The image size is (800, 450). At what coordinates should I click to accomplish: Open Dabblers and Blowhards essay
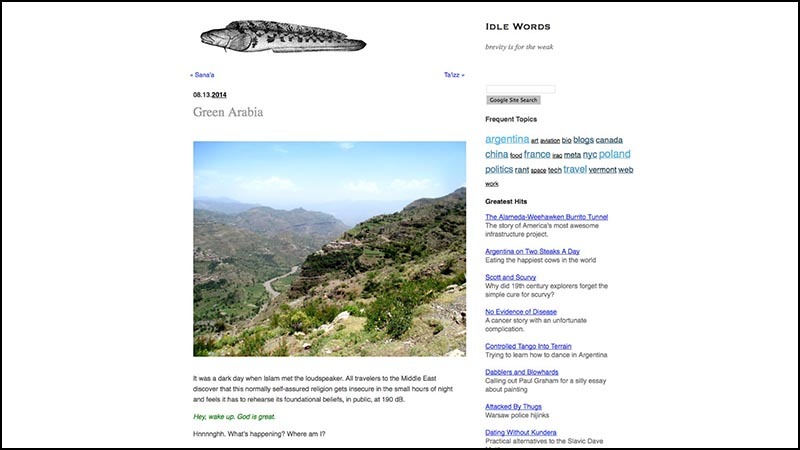521,372
